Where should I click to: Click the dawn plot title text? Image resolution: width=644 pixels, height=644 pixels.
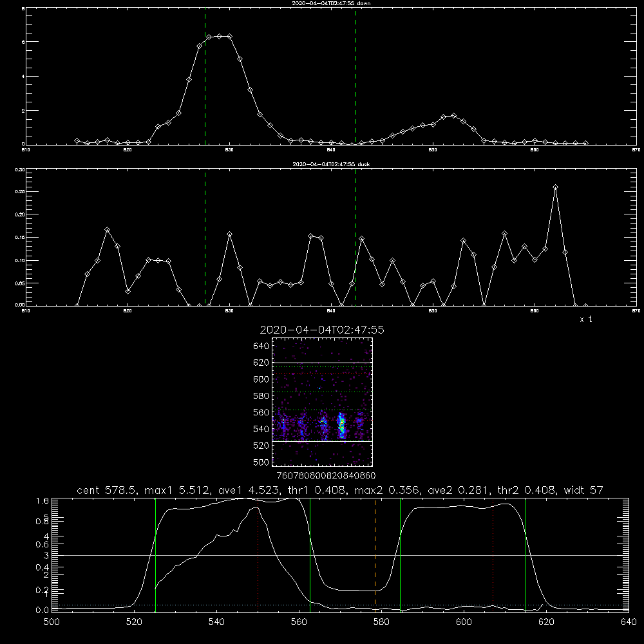coord(331,3)
